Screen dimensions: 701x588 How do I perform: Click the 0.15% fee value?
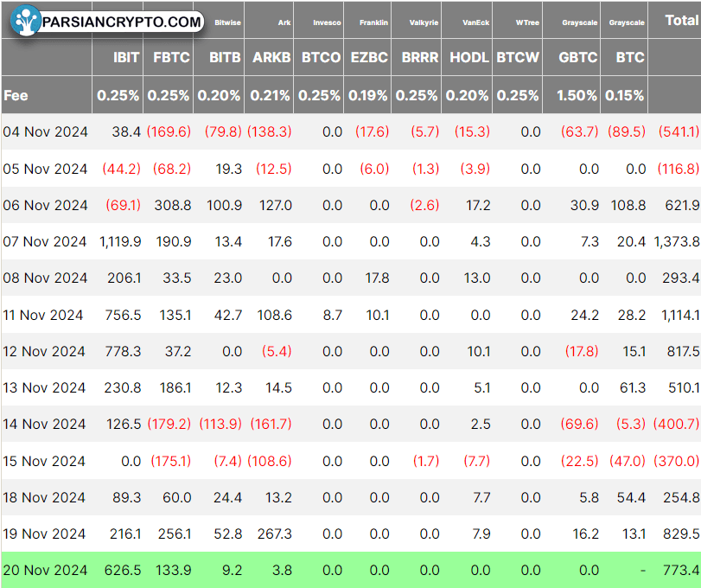[625, 95]
